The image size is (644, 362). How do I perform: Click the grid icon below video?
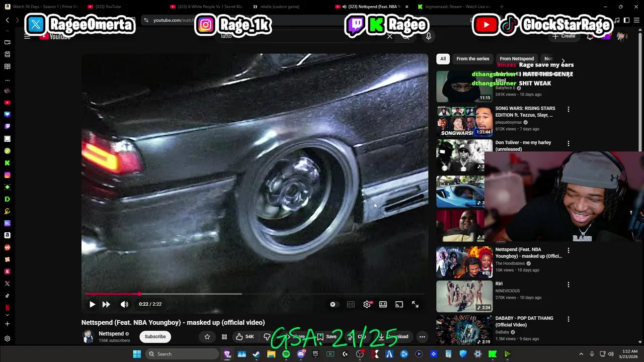(224, 336)
